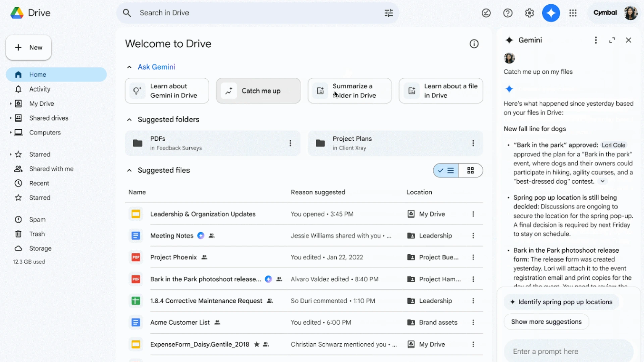Open more actions for Bark in the Park row

pyautogui.click(x=473, y=279)
